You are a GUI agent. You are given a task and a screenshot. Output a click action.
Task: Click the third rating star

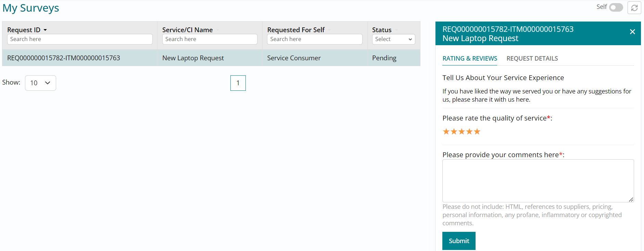(462, 131)
